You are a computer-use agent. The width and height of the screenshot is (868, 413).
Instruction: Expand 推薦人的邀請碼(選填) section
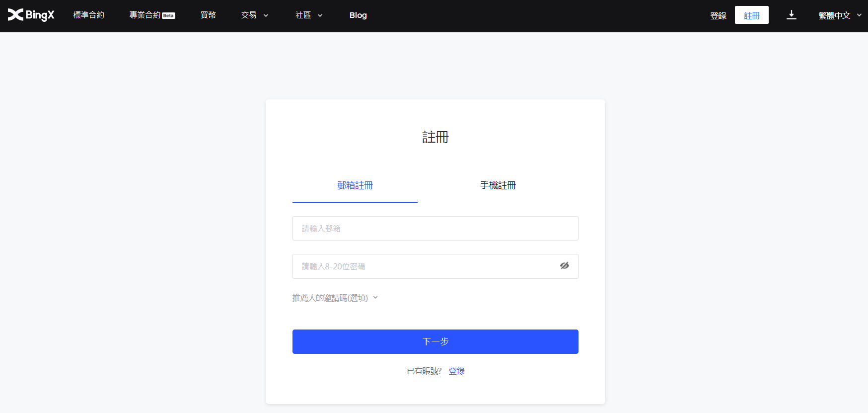pos(335,298)
